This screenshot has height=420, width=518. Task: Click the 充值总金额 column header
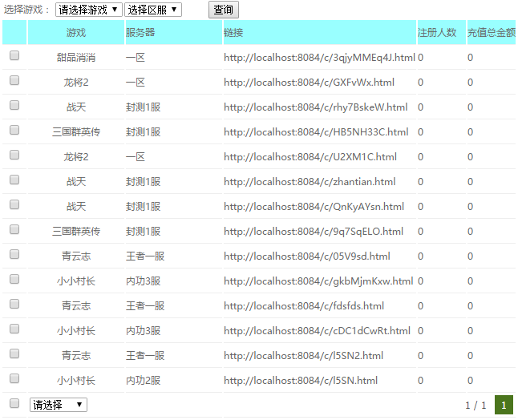(x=492, y=32)
